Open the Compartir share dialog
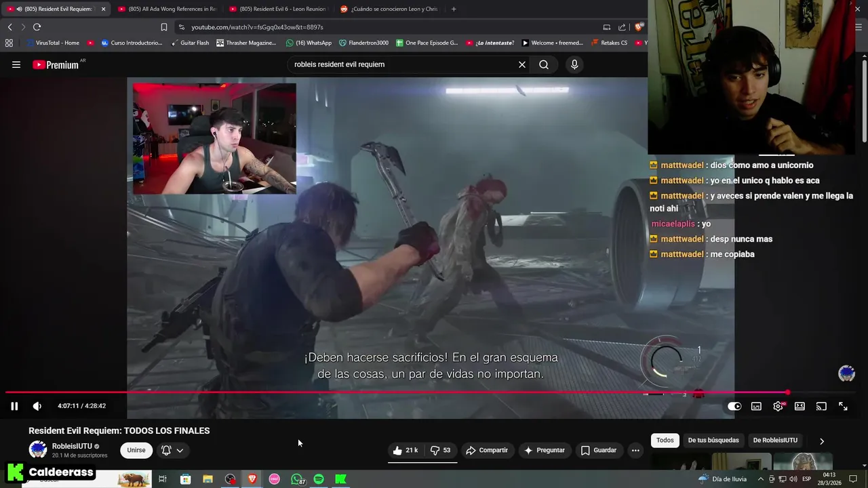Viewport: 868px width, 488px height. pyautogui.click(x=486, y=450)
